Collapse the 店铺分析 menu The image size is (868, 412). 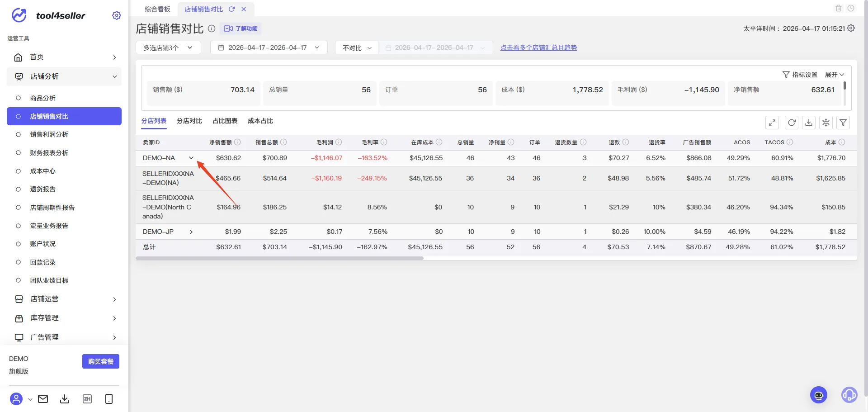point(64,76)
